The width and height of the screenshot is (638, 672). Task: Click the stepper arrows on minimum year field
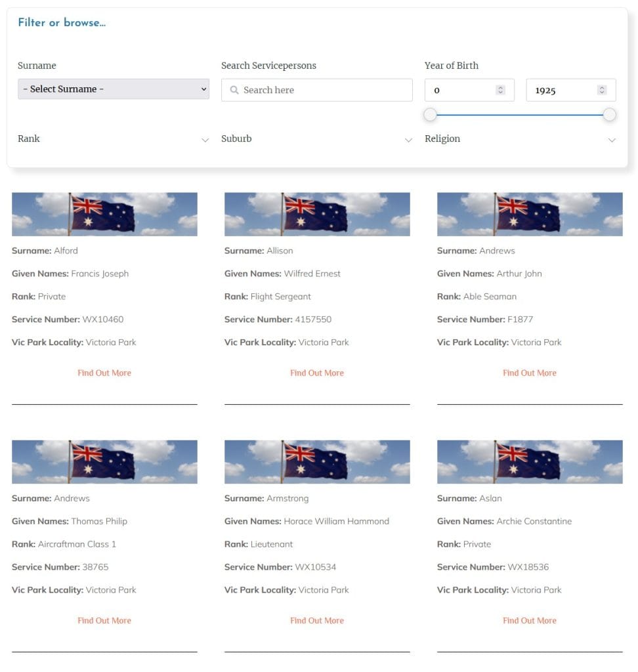click(x=500, y=90)
